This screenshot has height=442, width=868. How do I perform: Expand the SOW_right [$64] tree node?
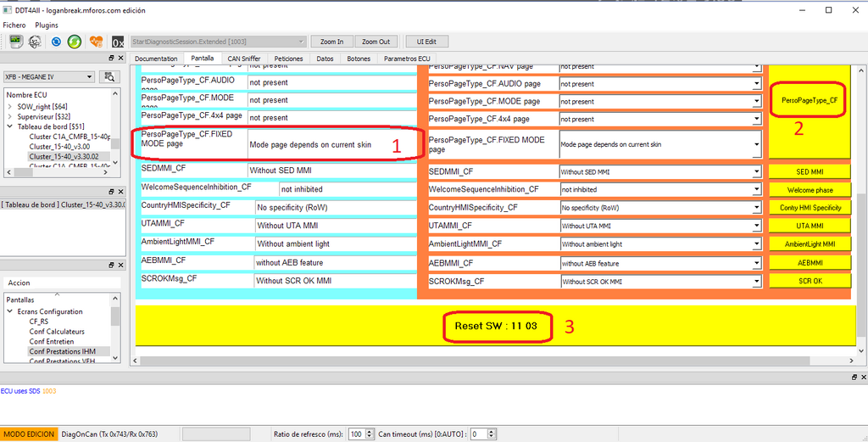click(x=10, y=106)
